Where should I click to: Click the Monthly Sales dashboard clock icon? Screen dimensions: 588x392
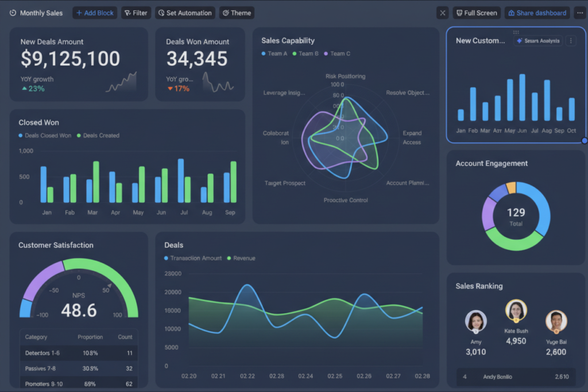13,13
